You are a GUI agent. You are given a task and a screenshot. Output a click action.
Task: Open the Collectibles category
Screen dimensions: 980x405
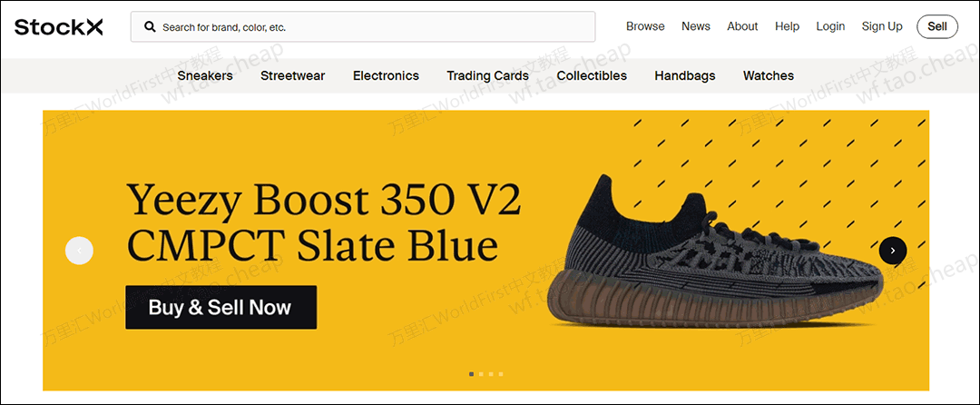point(592,75)
